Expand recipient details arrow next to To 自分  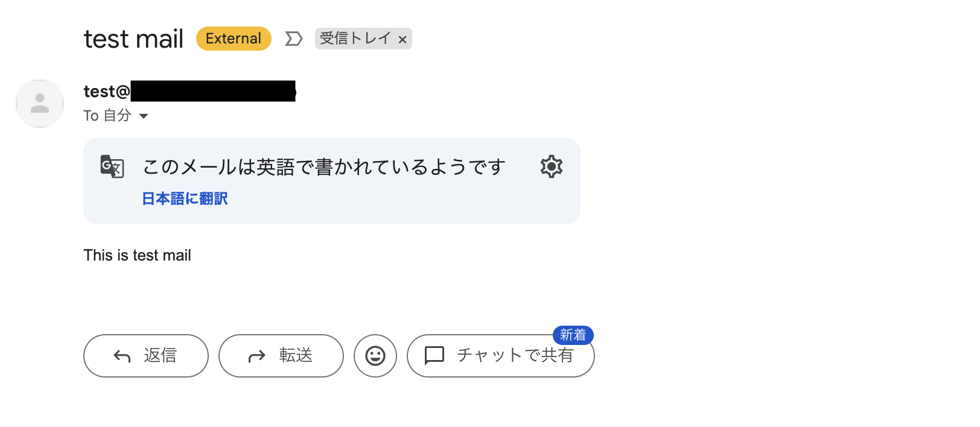click(x=144, y=116)
